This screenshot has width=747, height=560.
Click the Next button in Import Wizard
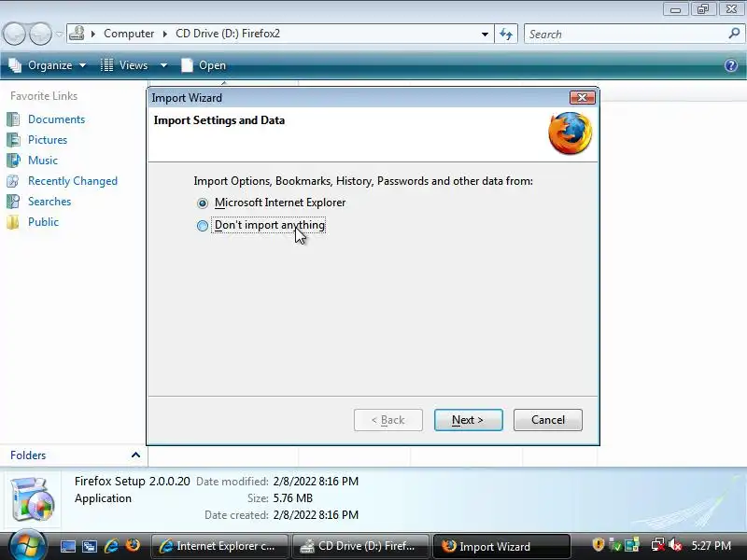click(x=469, y=420)
